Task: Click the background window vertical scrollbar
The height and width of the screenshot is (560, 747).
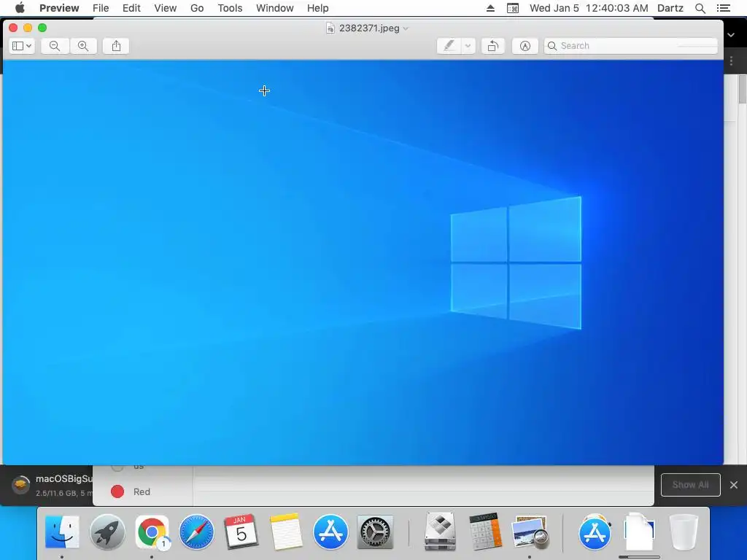Action: pos(742,89)
